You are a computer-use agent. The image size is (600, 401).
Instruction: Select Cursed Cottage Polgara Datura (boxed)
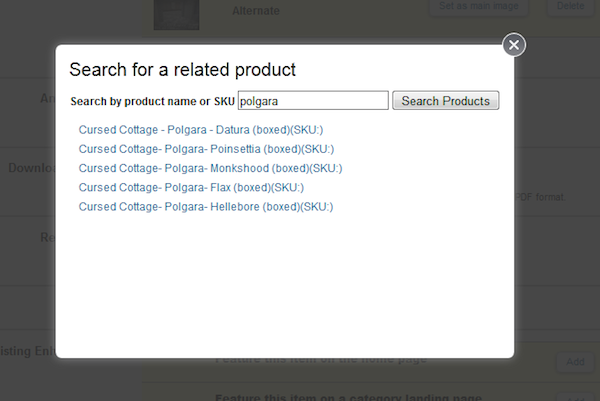pyautogui.click(x=201, y=130)
